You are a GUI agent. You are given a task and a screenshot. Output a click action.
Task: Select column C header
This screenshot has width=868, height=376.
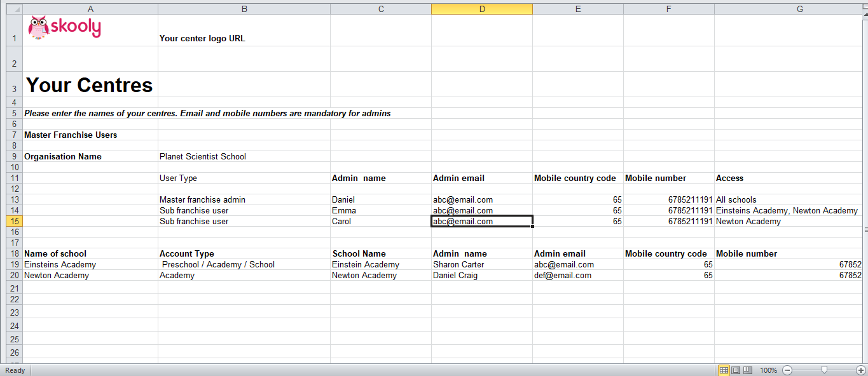tap(381, 9)
